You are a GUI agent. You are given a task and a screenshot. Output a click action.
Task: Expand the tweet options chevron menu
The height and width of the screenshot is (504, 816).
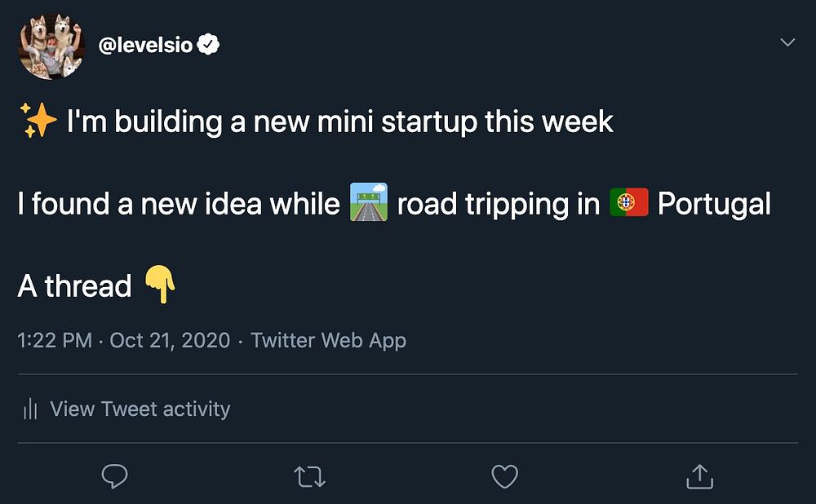(787, 42)
